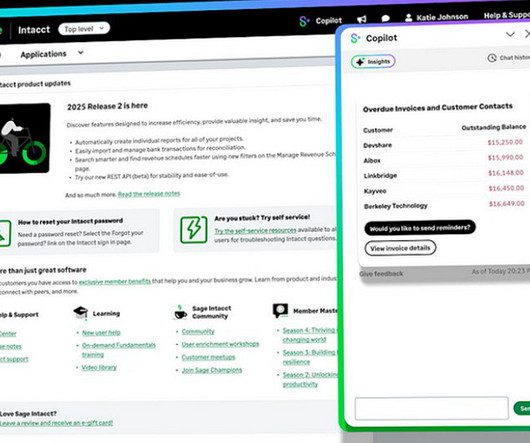530x443 pixels.
Task: Click the Learning graduation cap icon
Action: [x=81, y=312]
